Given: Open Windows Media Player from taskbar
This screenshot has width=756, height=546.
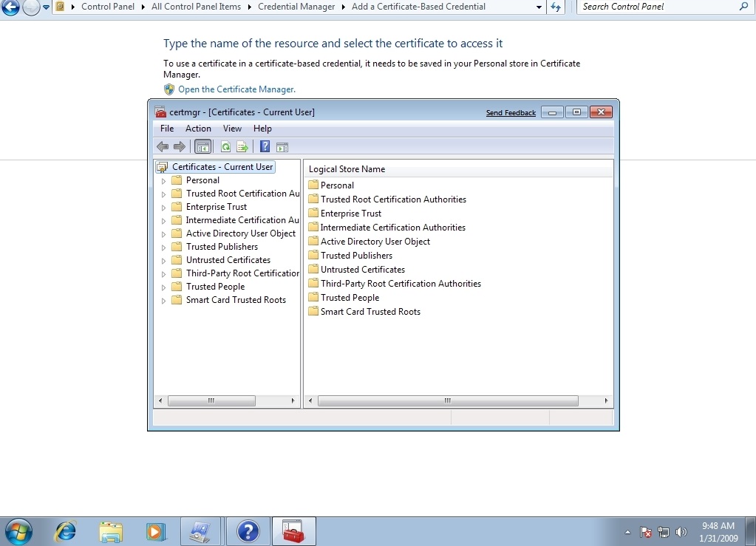Looking at the screenshot, I should click(155, 530).
